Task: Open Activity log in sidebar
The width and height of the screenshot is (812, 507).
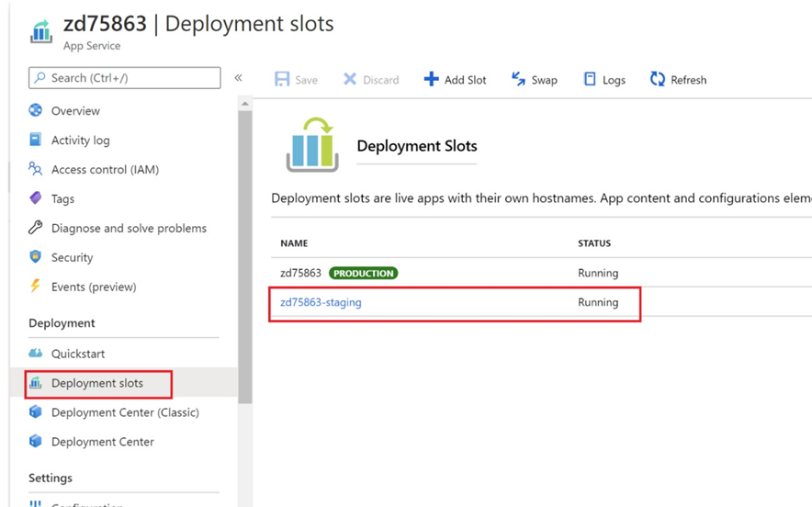Action: (80, 141)
